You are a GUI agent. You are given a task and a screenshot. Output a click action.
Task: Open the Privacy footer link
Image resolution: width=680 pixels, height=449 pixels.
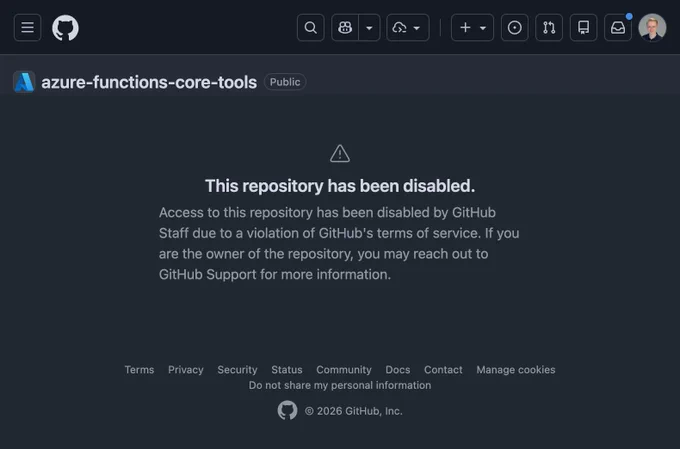coord(186,370)
